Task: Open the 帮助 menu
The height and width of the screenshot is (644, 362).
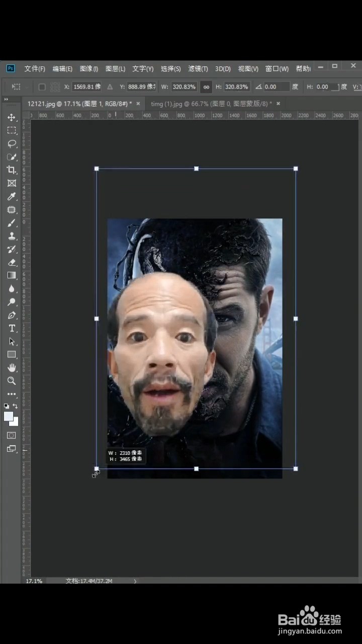Action: [x=303, y=69]
